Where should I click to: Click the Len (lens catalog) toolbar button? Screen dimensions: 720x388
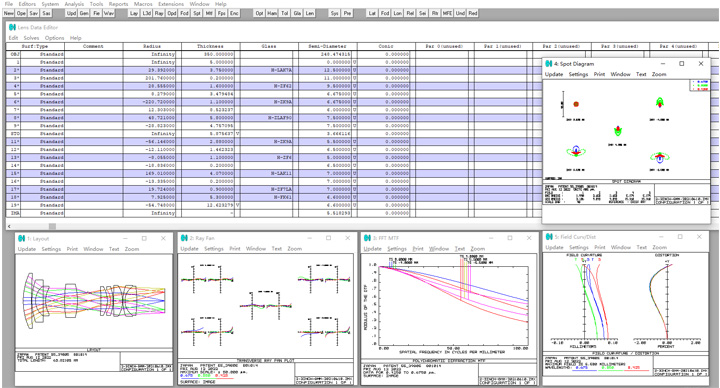point(309,13)
